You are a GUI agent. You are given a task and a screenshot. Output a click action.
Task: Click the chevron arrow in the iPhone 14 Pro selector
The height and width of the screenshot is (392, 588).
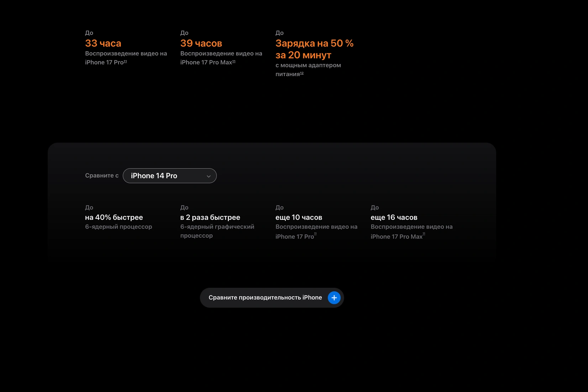209,176
